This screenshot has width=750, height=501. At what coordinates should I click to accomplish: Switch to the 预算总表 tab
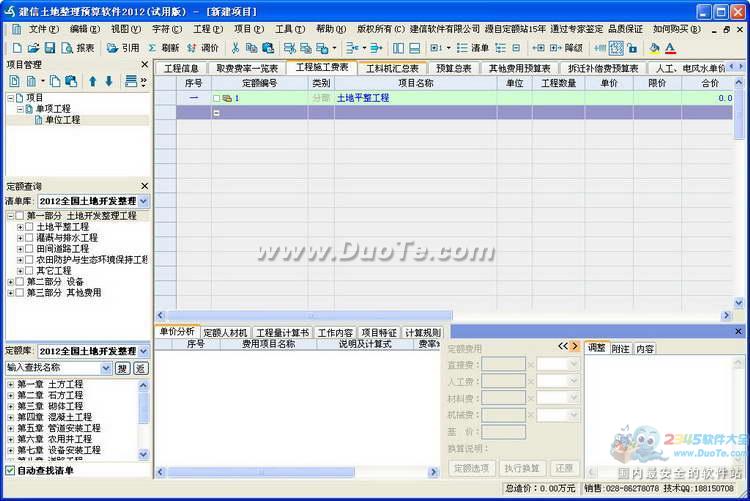(452, 68)
